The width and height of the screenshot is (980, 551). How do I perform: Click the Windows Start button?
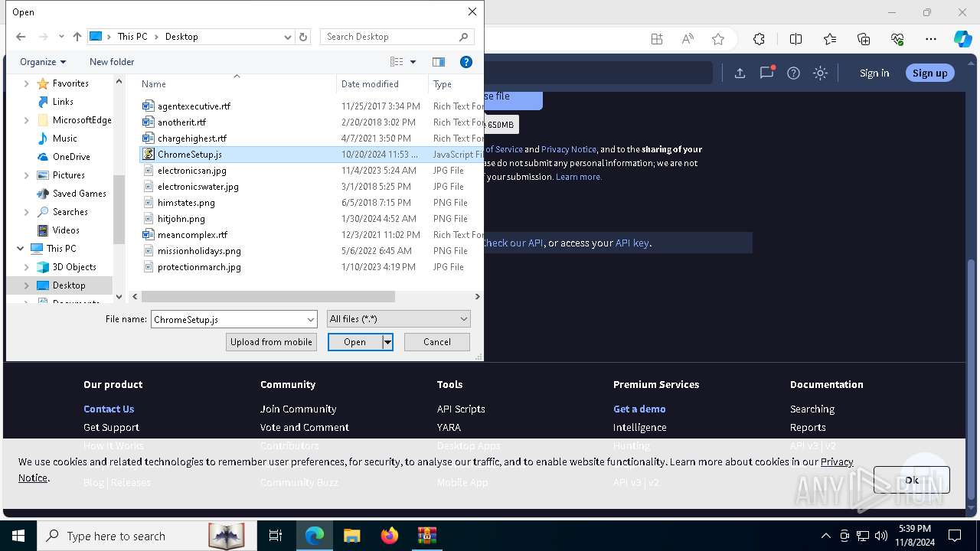pos(18,536)
